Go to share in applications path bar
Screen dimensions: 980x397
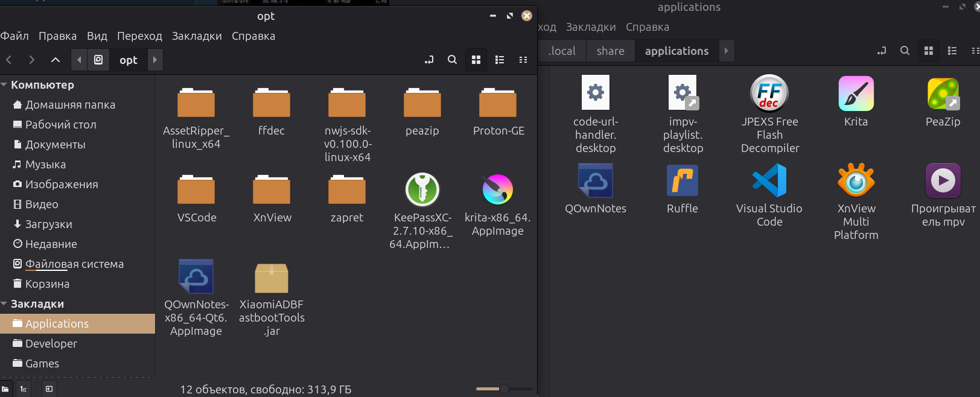click(611, 51)
